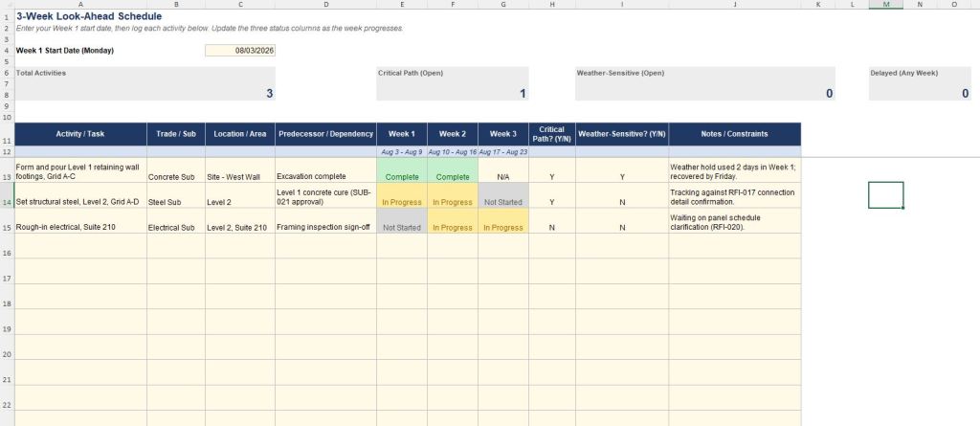Click the "Critical Path (Open)" card label
The width and height of the screenshot is (980, 426).
pyautogui.click(x=410, y=73)
